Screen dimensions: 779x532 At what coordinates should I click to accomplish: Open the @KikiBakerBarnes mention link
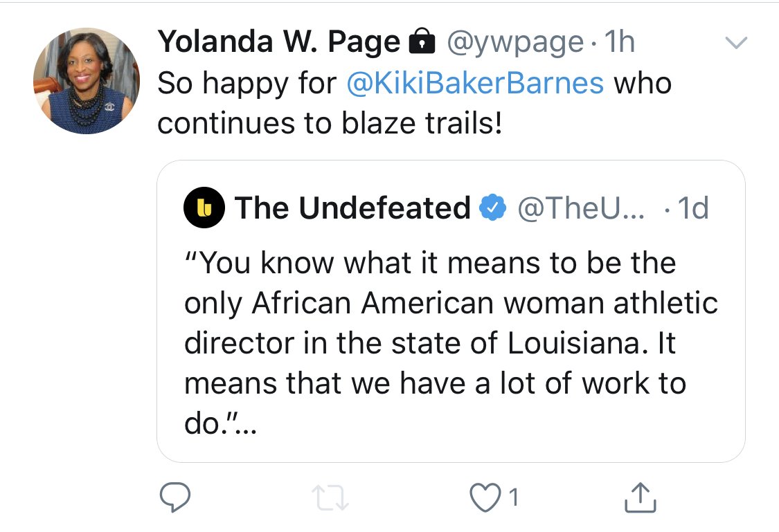coord(475,83)
